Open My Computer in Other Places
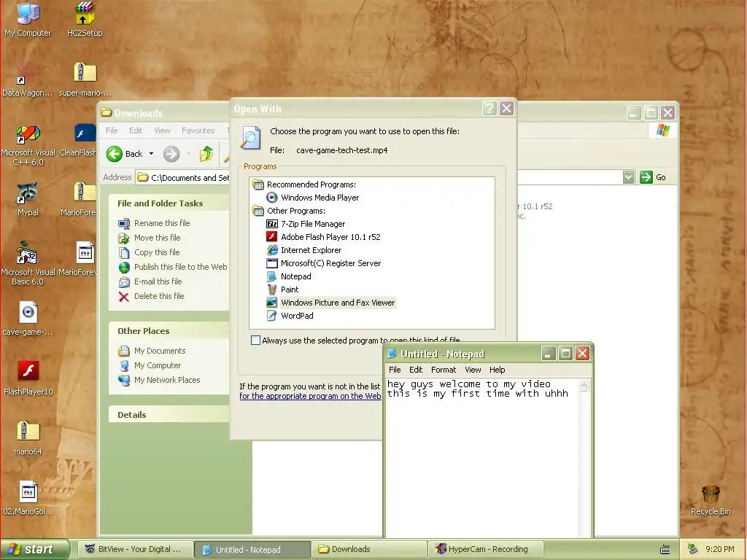747x560 pixels. (150, 365)
